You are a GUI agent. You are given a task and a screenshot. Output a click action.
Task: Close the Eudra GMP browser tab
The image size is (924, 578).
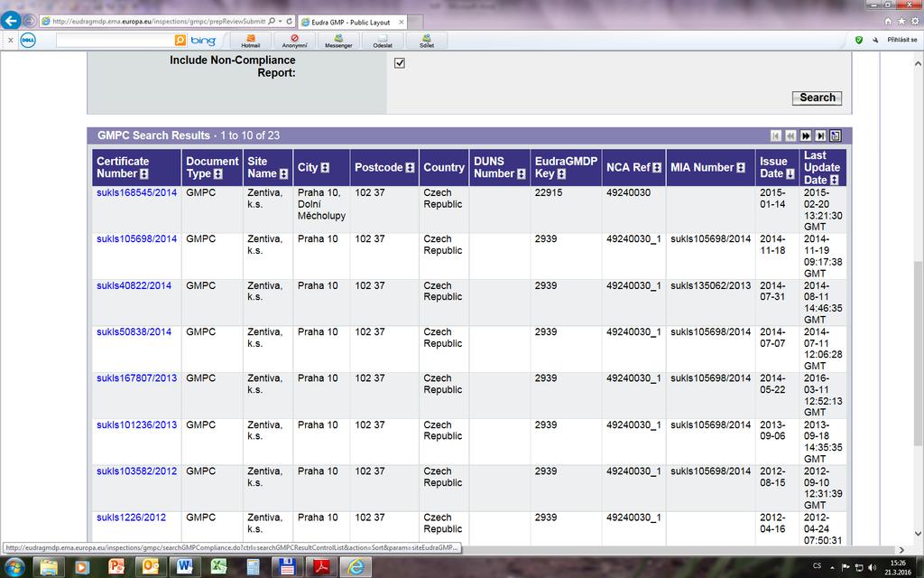pos(402,23)
